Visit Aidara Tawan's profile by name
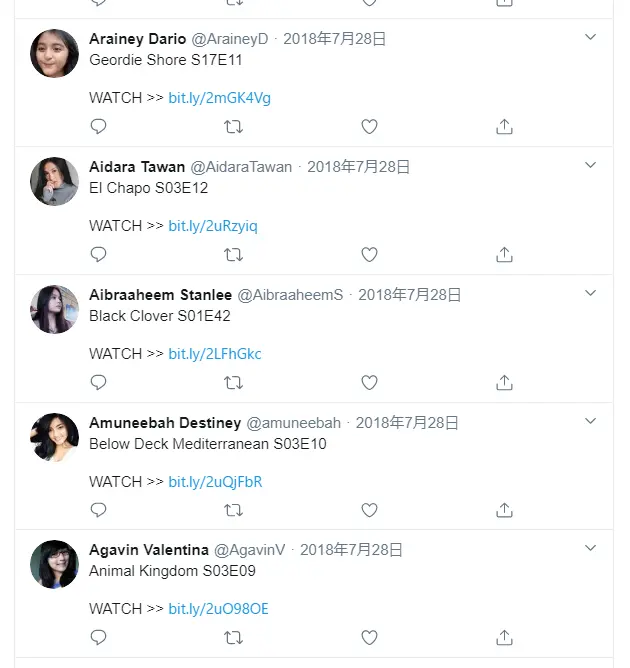 (x=137, y=167)
